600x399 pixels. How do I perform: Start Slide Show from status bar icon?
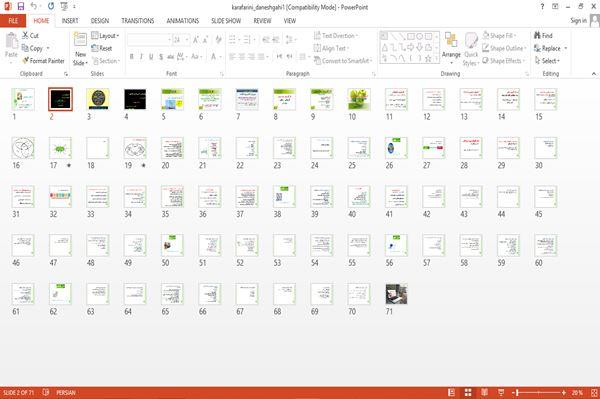click(501, 392)
